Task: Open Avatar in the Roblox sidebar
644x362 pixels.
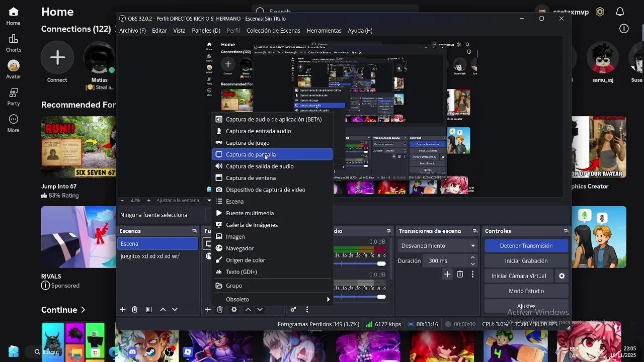Action: (x=14, y=70)
